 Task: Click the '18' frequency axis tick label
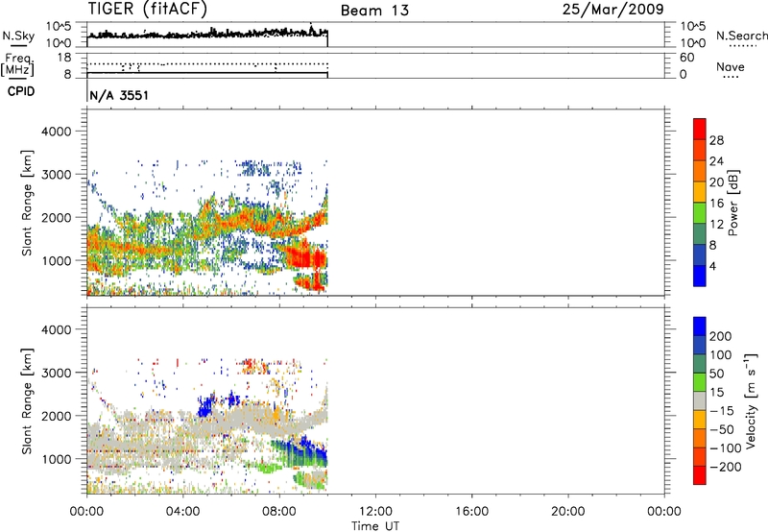point(64,58)
